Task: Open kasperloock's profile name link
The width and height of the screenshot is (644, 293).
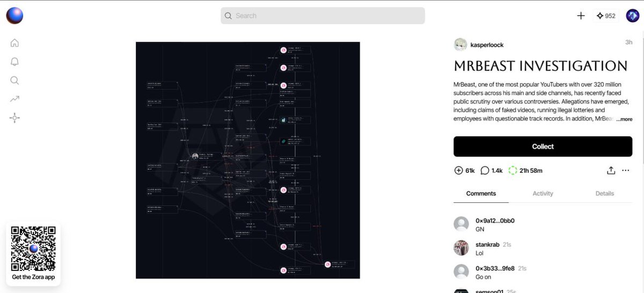Action: click(x=487, y=45)
